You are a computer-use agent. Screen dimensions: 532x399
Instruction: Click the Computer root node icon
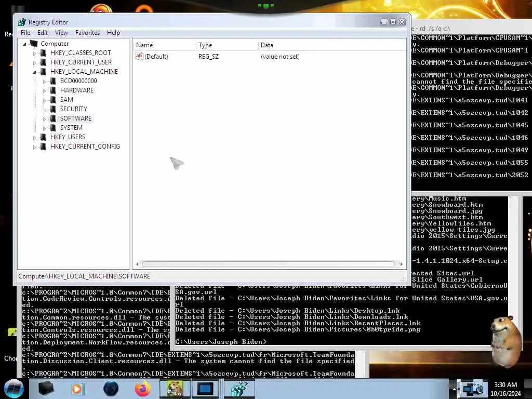tap(34, 44)
